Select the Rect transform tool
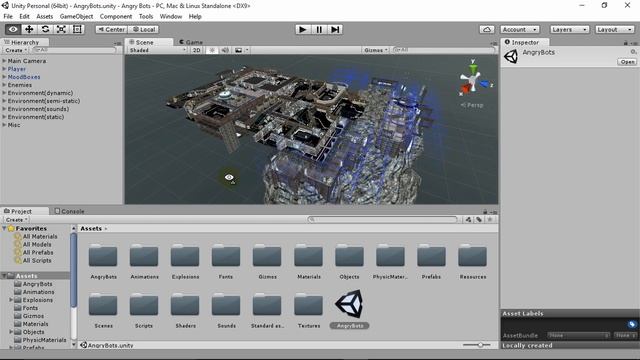 pos(77,29)
